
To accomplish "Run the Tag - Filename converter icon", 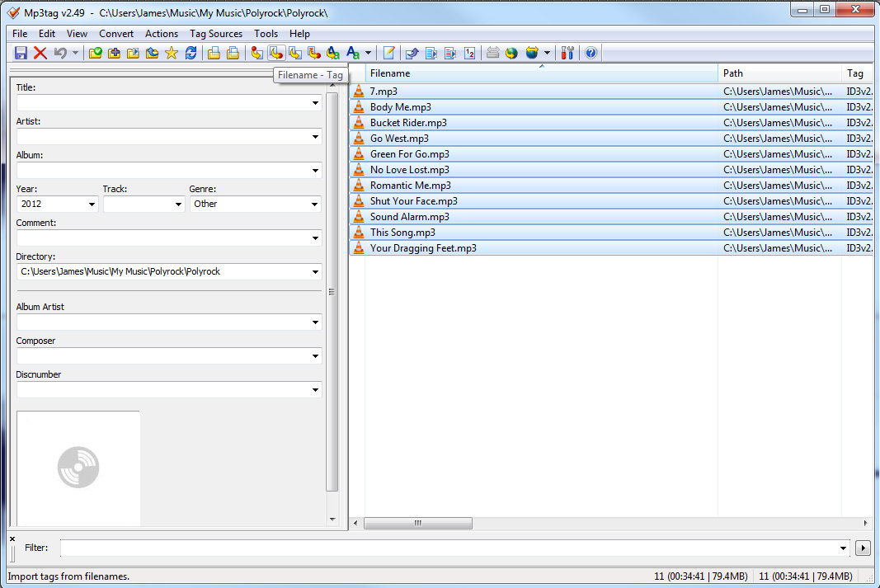I will (x=256, y=53).
